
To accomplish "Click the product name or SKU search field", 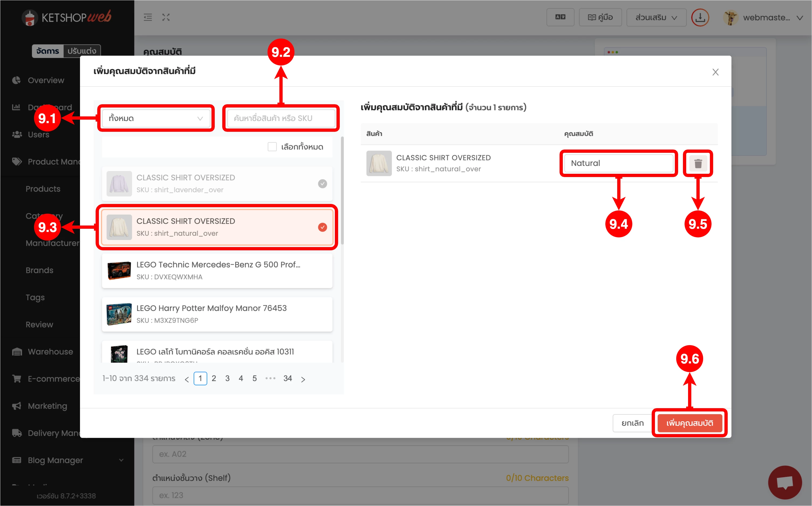I will tap(281, 118).
